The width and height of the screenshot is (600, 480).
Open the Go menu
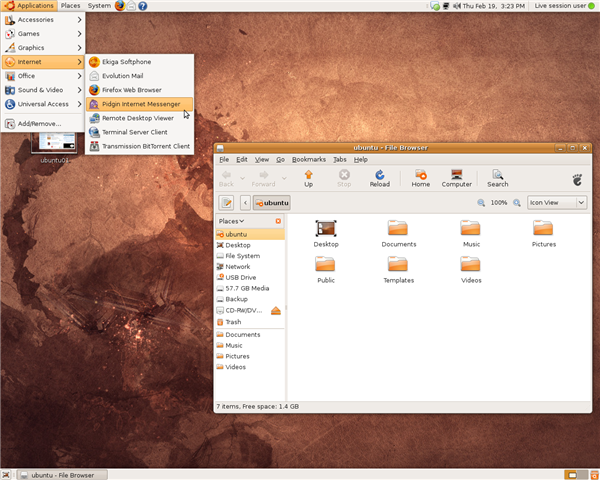point(280,159)
